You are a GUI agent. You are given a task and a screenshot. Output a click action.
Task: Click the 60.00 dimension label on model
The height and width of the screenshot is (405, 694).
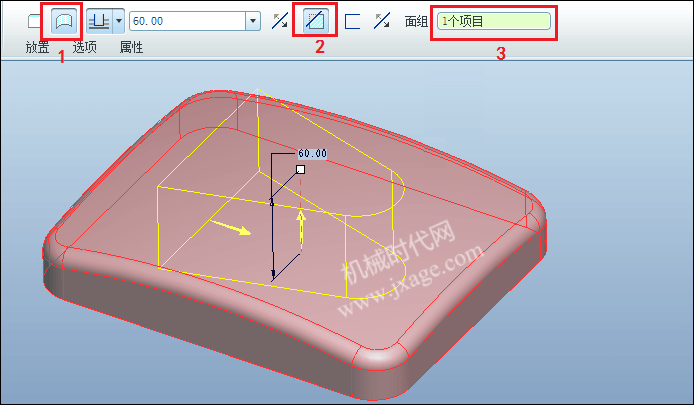312,154
